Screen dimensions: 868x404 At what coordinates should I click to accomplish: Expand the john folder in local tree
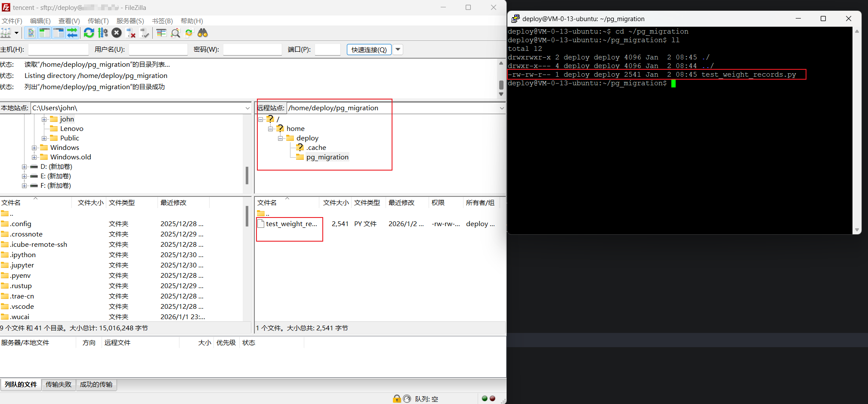click(44, 119)
